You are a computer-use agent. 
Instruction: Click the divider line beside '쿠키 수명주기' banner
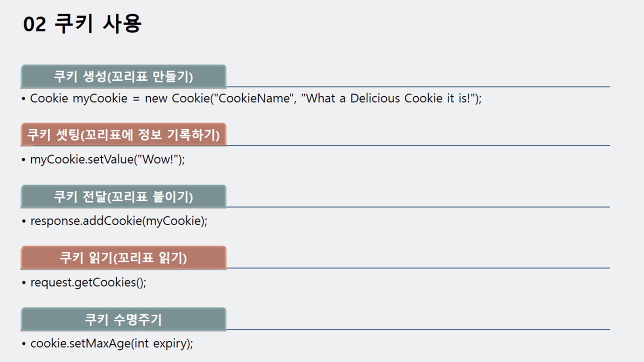(x=418, y=330)
